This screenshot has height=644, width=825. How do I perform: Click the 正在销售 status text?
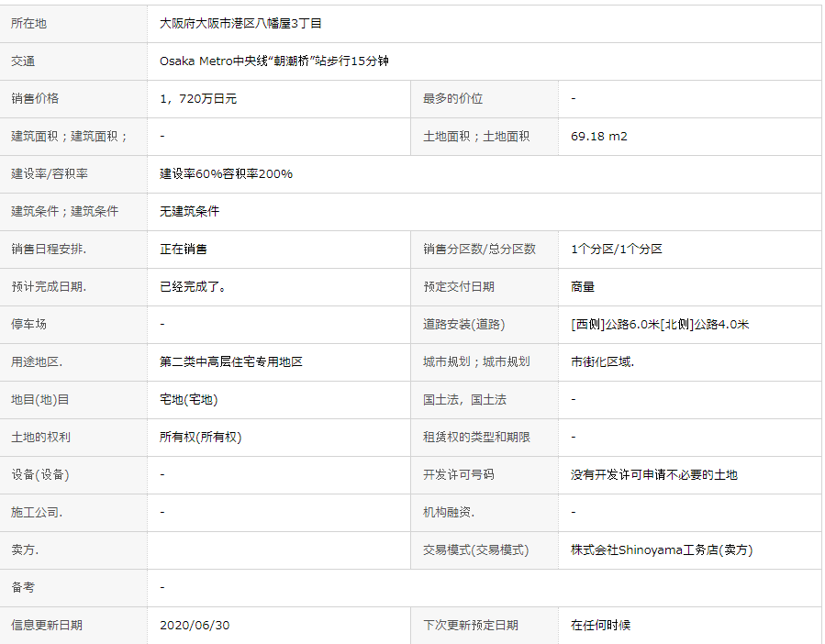pyautogui.click(x=183, y=250)
